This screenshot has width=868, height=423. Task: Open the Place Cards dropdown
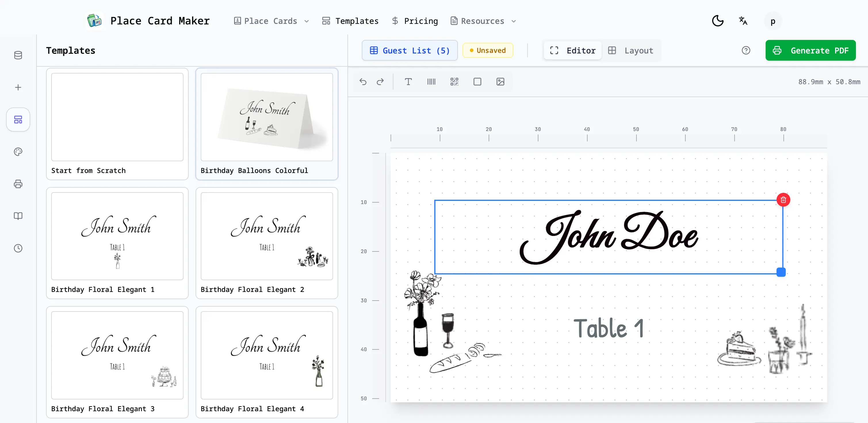click(x=271, y=21)
